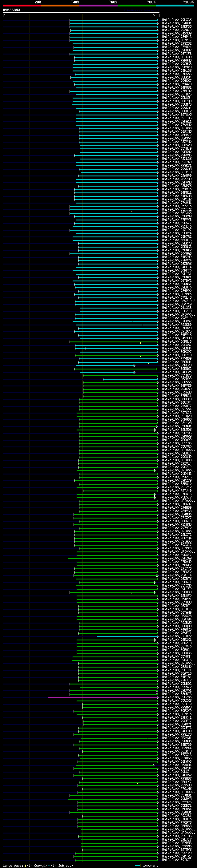Screen dimensions: 197x868
Task: Click the query name AV536353
Action: [11, 10]
